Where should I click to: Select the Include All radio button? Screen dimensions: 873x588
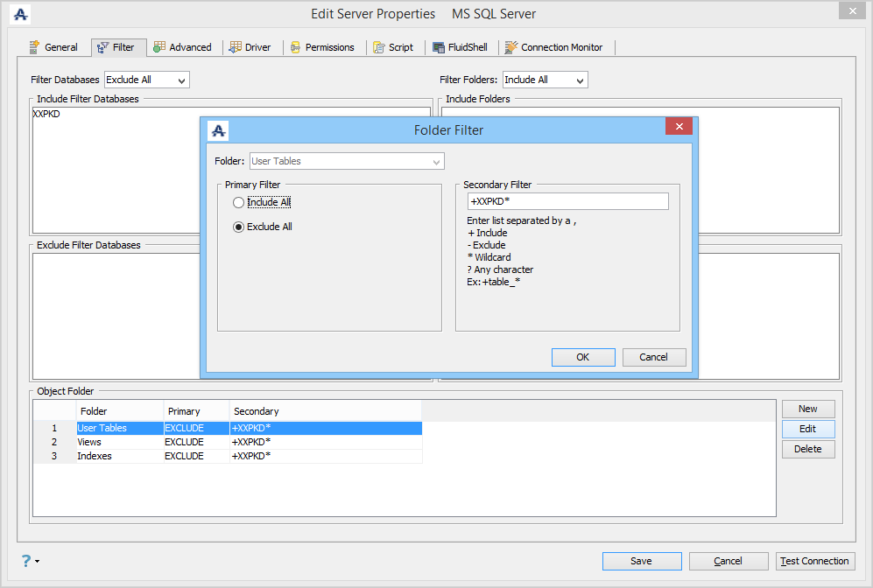238,202
